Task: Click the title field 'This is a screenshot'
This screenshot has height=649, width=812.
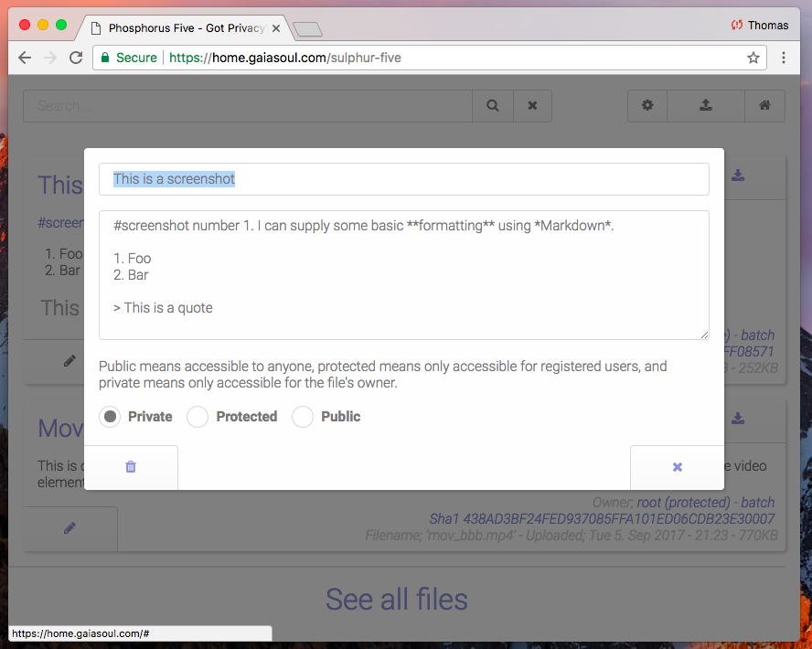Action: pos(404,179)
